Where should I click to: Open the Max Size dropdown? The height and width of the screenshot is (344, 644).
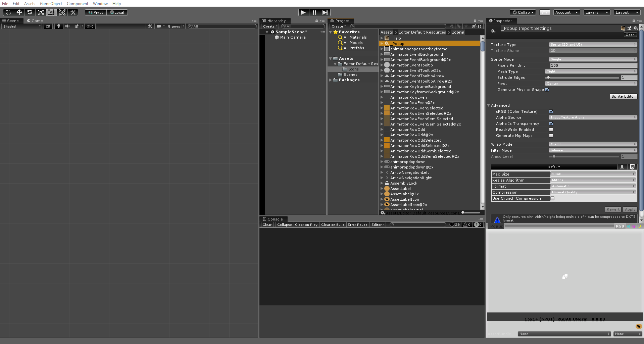593,174
